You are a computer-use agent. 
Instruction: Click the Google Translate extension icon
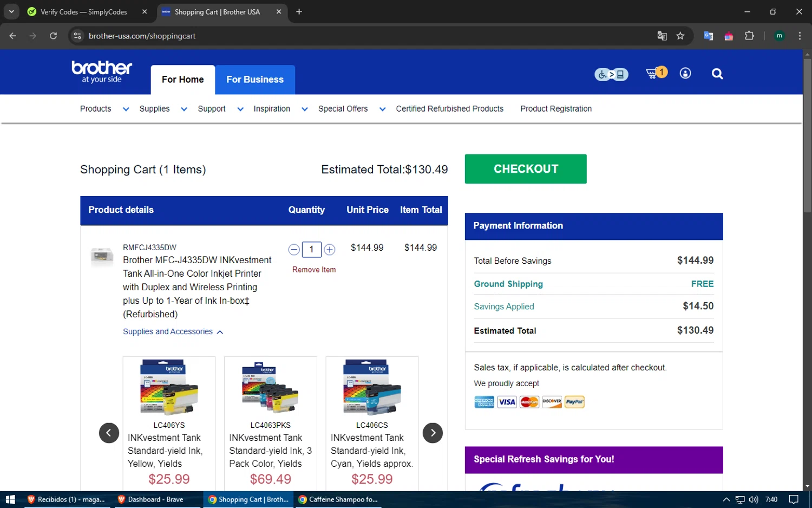708,36
